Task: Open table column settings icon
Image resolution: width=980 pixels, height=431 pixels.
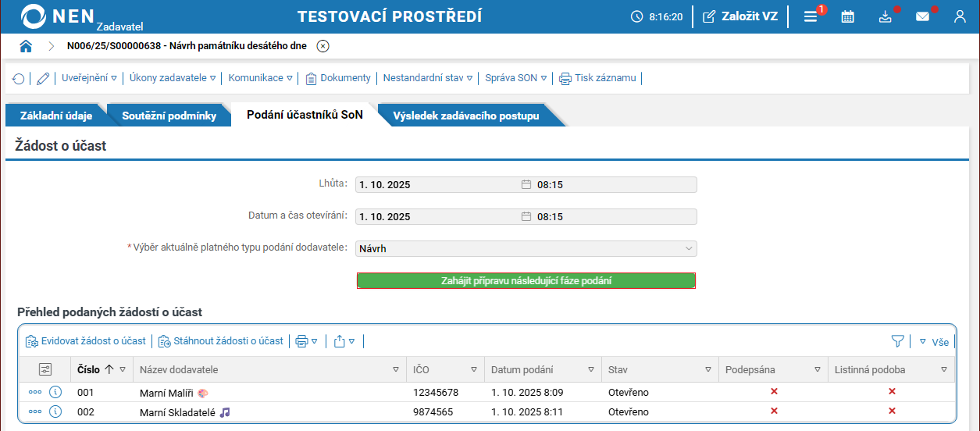Action: click(45, 369)
